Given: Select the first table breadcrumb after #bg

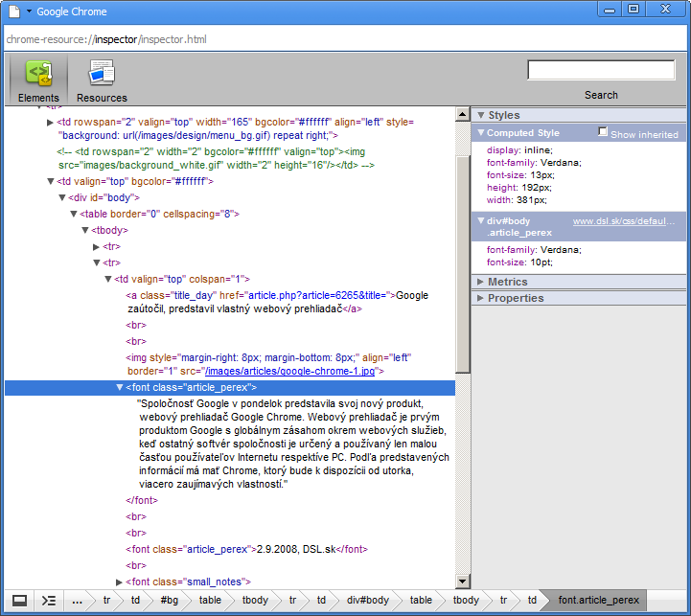Looking at the screenshot, I should [210, 600].
